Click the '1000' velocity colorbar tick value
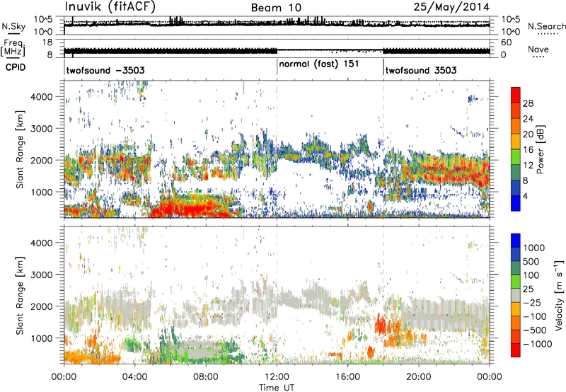566x392 pixels. tap(534, 248)
